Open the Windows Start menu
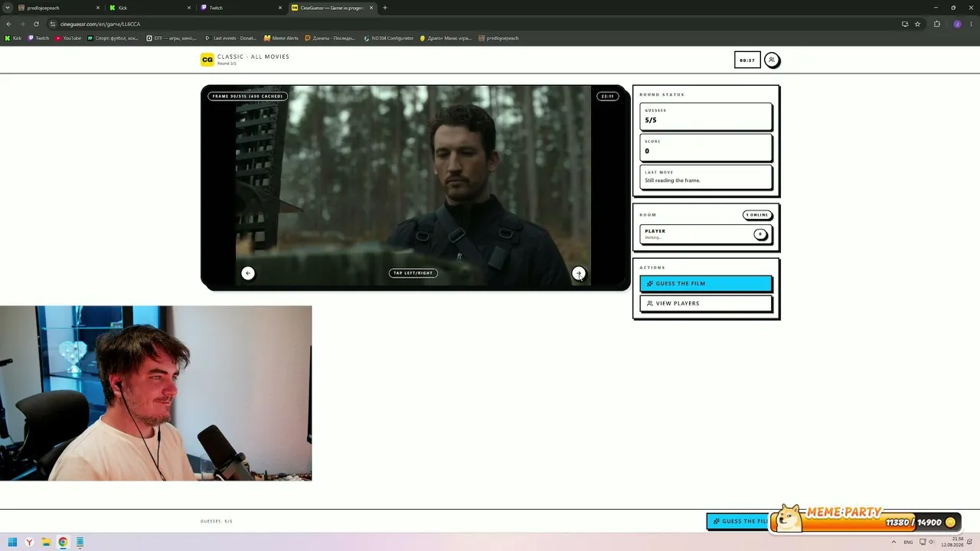The width and height of the screenshot is (980, 551). 12,543
